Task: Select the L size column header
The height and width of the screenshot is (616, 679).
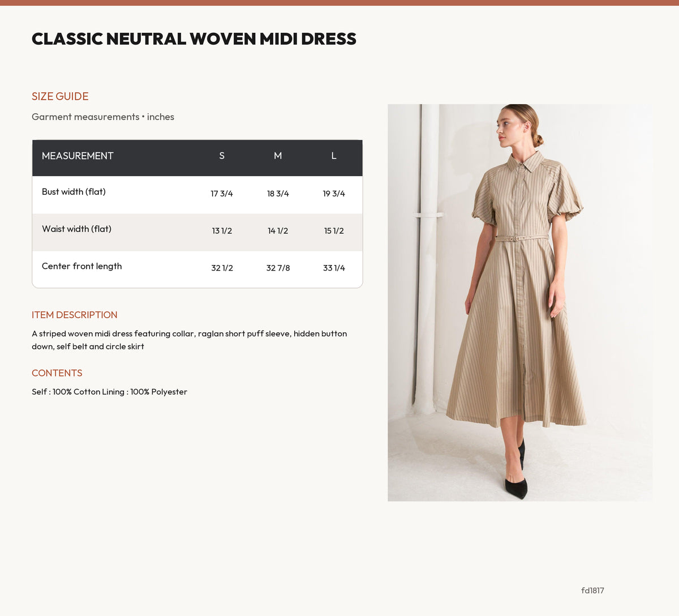Action: click(334, 156)
